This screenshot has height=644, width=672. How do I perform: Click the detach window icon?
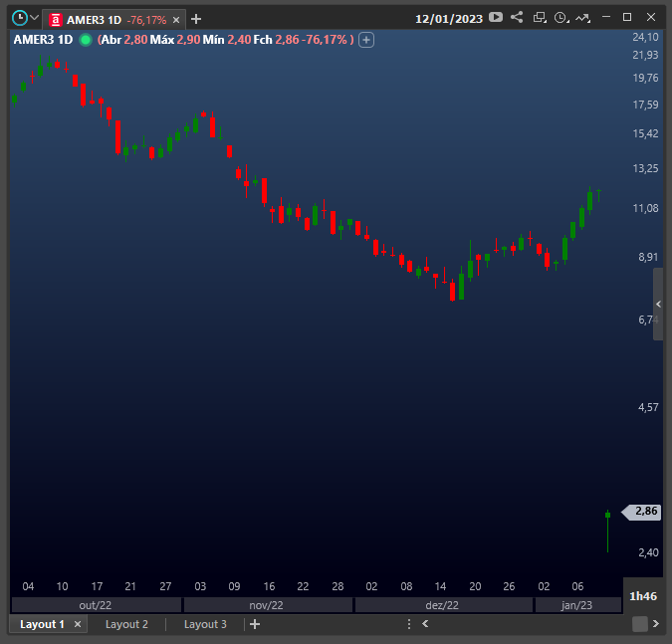[x=540, y=18]
